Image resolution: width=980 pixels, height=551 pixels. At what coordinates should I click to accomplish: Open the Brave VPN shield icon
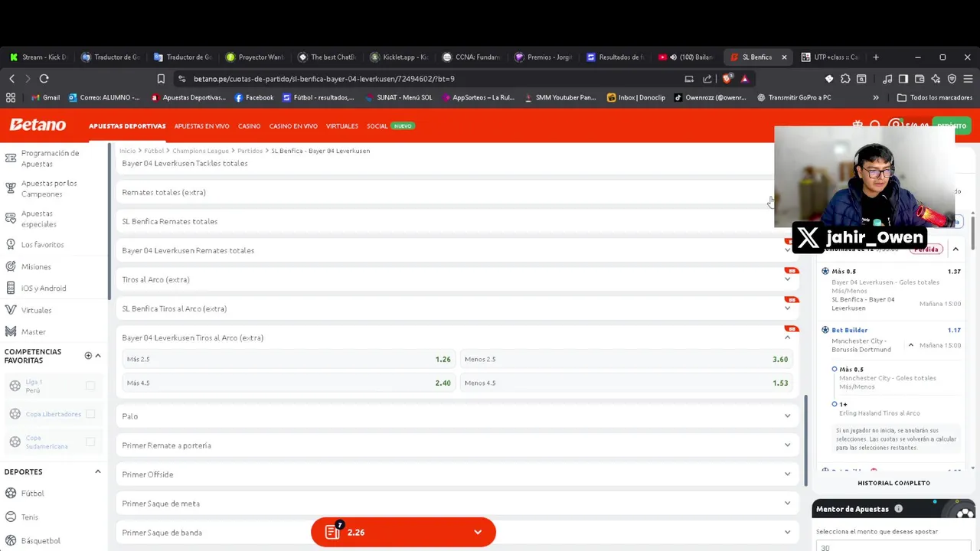pos(952,78)
